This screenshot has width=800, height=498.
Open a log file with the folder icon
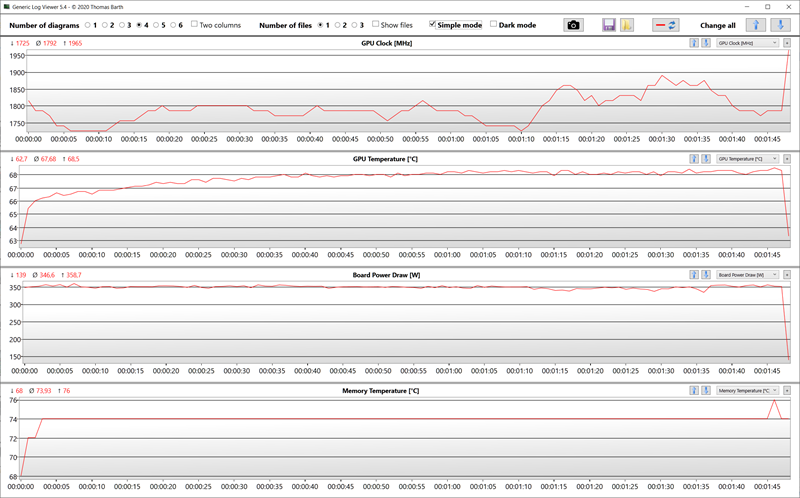coord(627,25)
